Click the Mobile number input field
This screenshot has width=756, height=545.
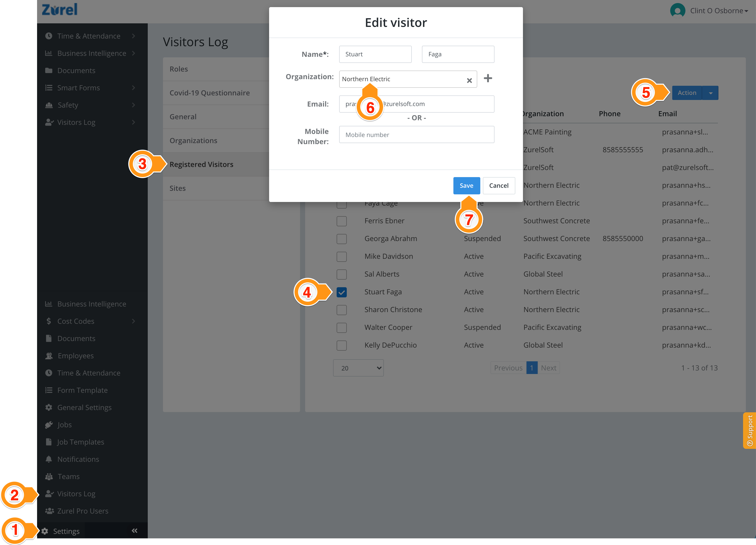tap(417, 134)
